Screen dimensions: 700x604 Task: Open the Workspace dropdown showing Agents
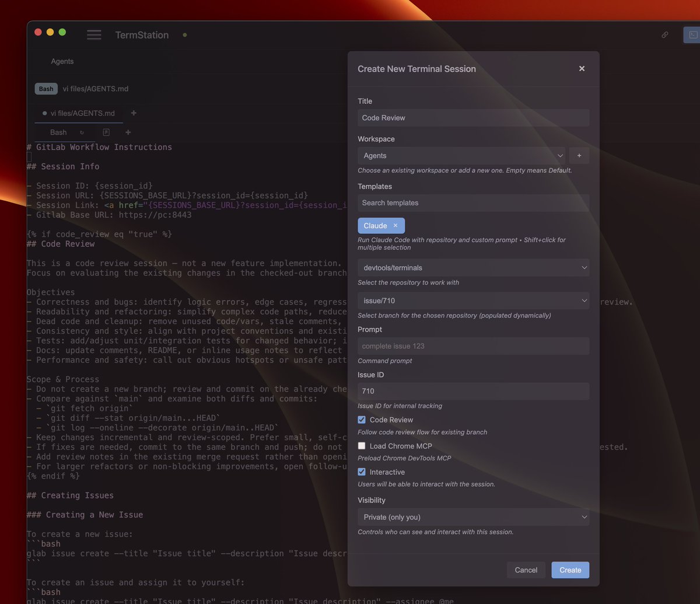point(461,156)
